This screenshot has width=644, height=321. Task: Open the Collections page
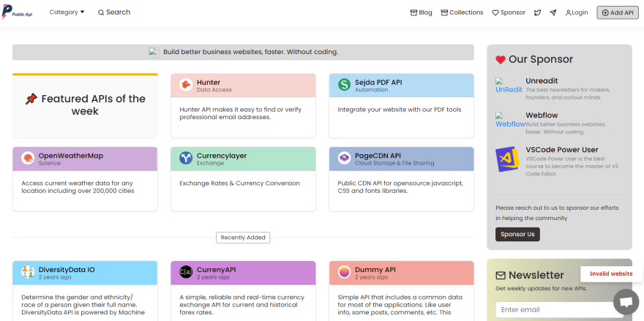(462, 12)
